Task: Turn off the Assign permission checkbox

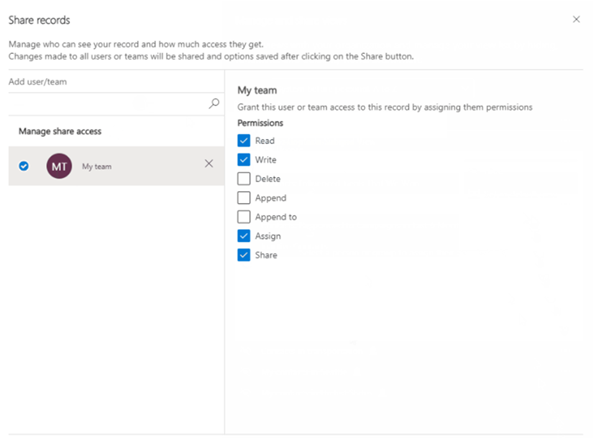Action: pos(244,236)
